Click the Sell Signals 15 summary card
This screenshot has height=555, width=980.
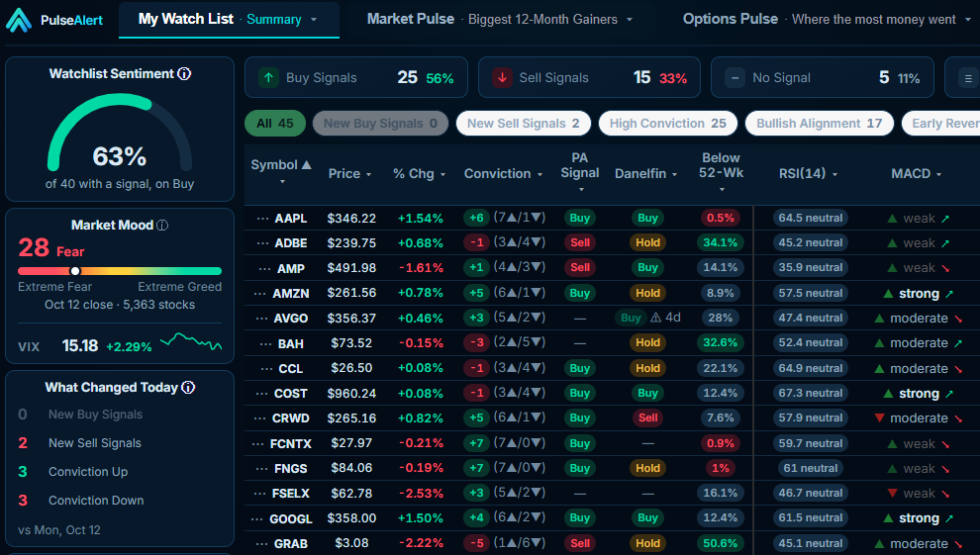pos(589,77)
